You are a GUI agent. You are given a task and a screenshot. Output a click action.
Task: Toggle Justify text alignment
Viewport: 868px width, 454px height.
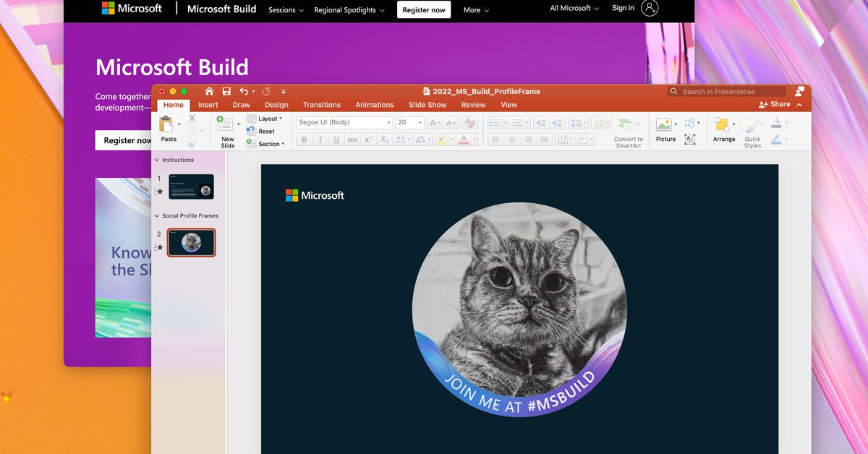(544, 140)
